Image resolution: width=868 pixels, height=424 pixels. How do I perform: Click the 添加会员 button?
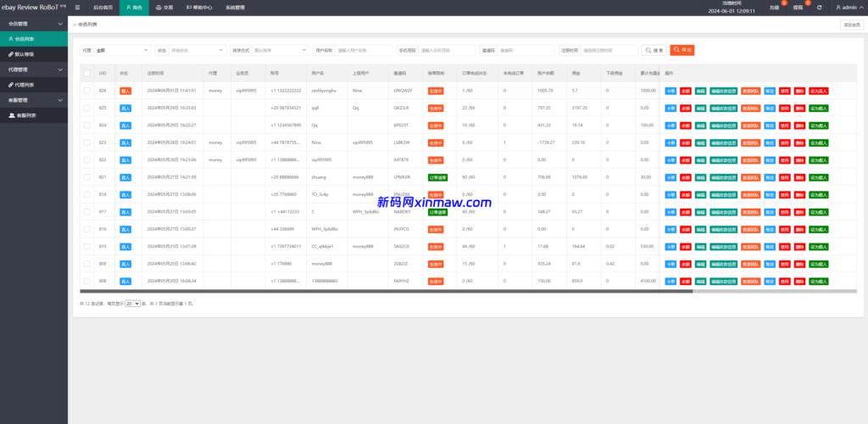coord(850,25)
